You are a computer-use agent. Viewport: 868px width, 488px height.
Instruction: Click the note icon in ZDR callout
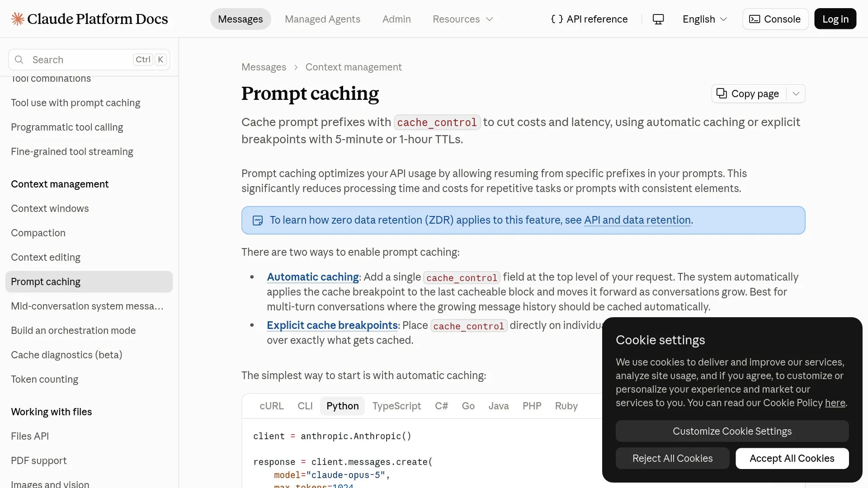[x=258, y=220]
